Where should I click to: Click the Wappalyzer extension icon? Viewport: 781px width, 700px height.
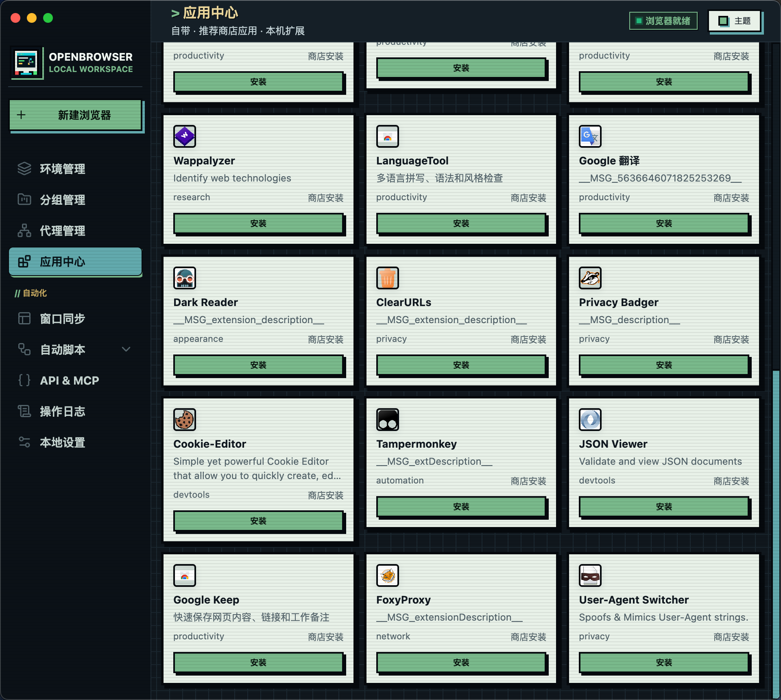(185, 136)
